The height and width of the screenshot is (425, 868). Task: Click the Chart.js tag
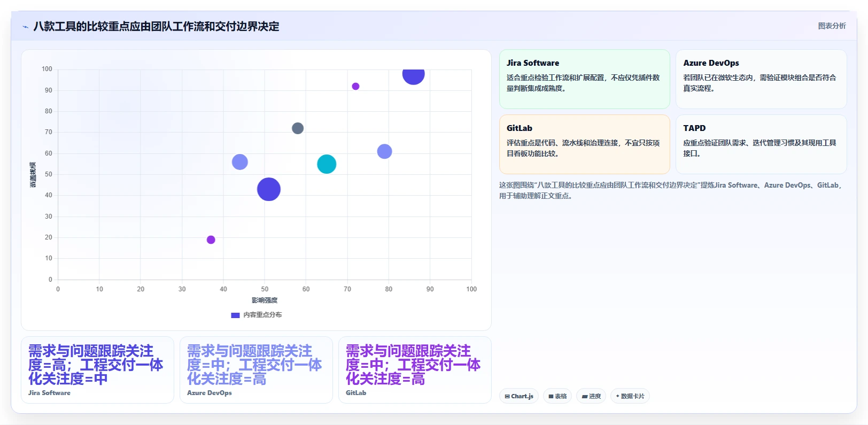click(x=519, y=396)
